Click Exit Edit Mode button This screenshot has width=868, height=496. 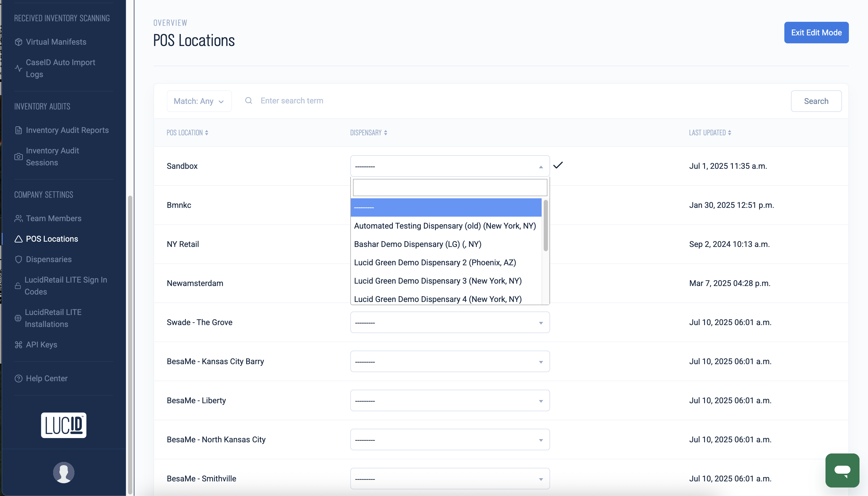click(816, 33)
